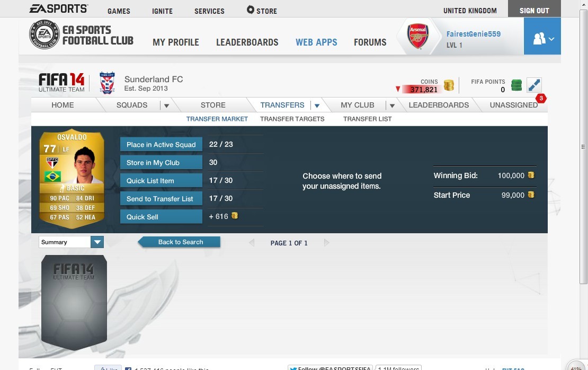Click the page vertical scrollbar
Viewport: 588px width, 370px height.
(583, 146)
